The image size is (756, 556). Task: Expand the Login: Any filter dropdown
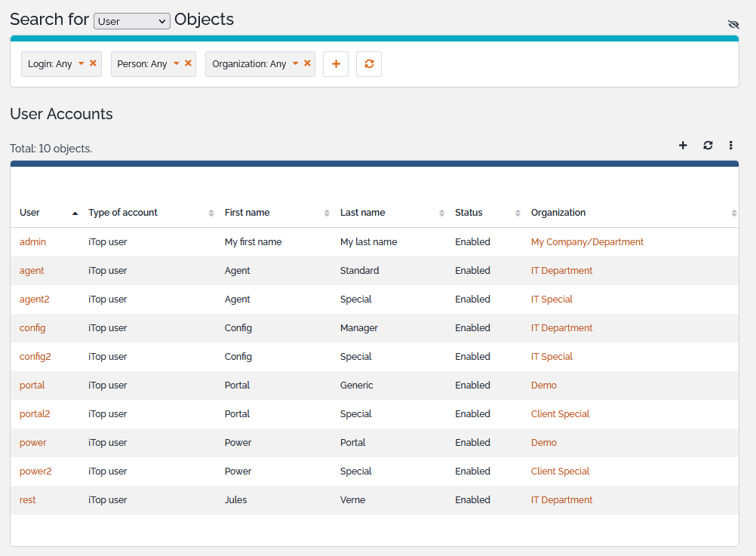point(81,63)
